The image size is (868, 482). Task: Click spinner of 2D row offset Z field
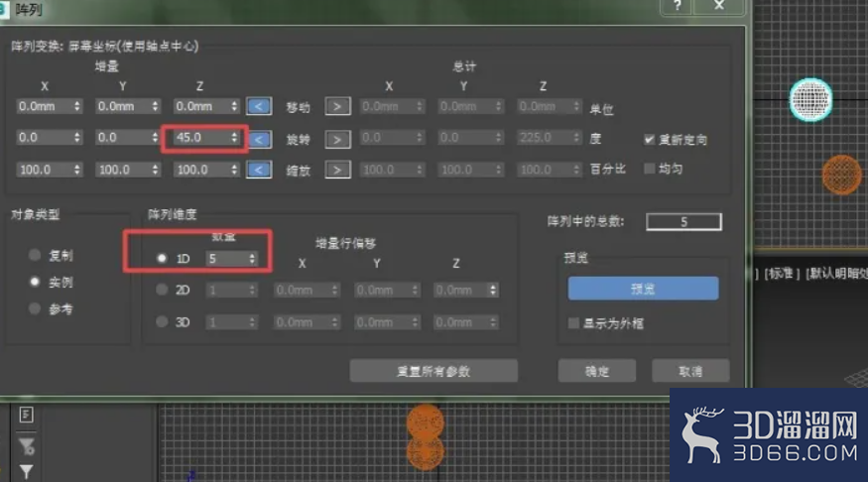point(493,290)
